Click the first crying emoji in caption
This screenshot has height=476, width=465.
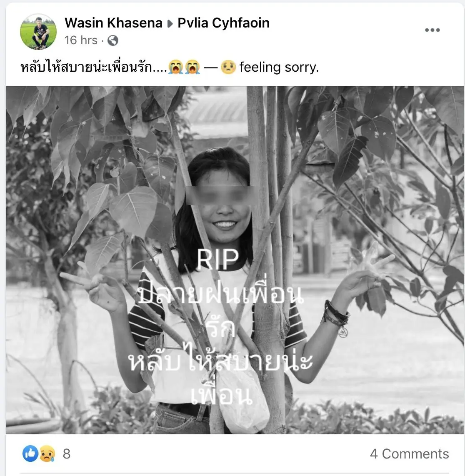click(175, 67)
